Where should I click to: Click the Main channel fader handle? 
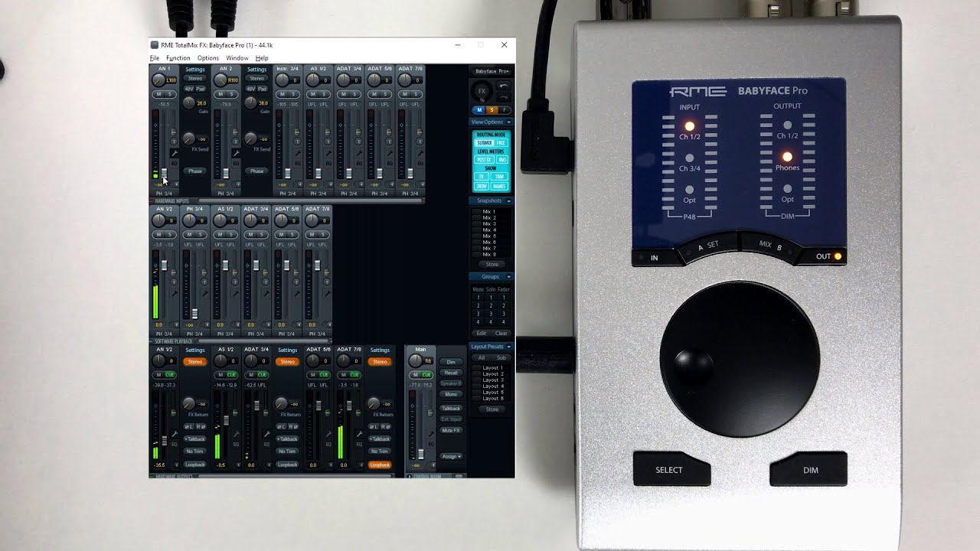421,454
